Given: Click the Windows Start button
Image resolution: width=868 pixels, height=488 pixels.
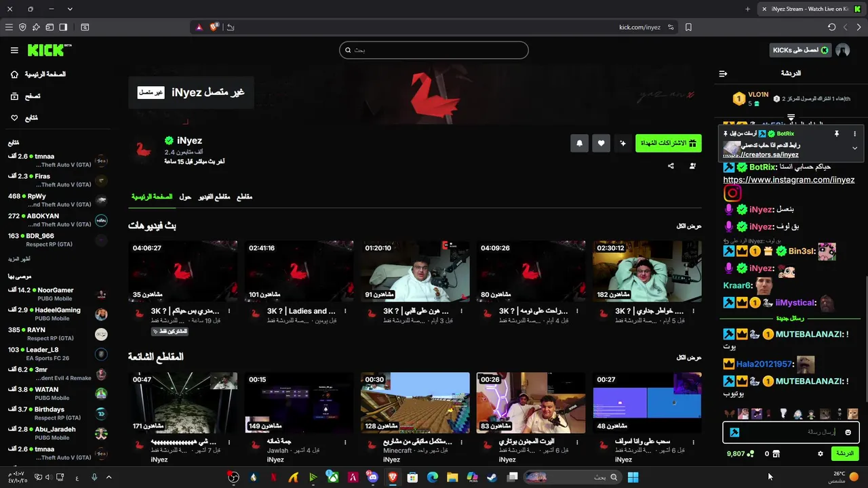Looking at the screenshot, I should [633, 477].
